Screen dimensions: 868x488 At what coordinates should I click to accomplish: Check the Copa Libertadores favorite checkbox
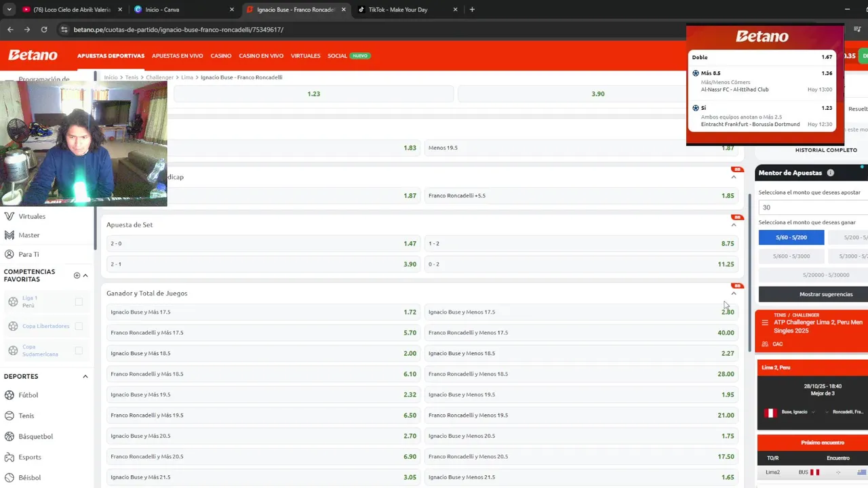click(x=79, y=326)
